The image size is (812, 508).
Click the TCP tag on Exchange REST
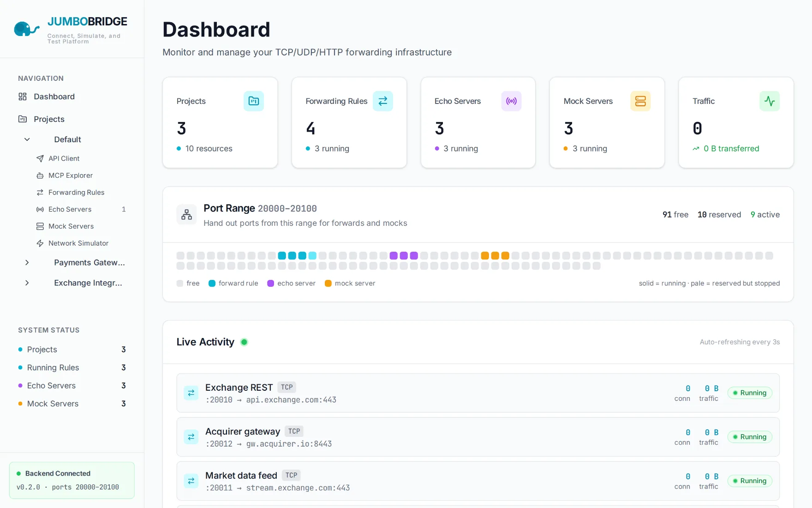coord(287,387)
